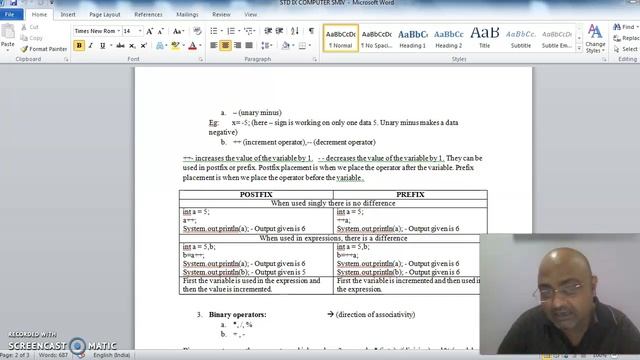Click the Bullets list icon
640x360 pixels.
214,31
